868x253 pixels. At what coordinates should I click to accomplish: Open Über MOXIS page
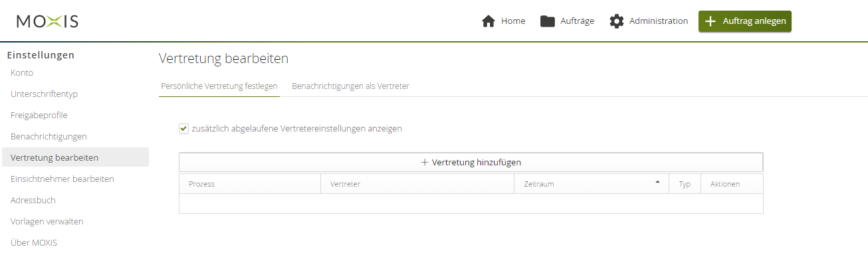click(34, 243)
